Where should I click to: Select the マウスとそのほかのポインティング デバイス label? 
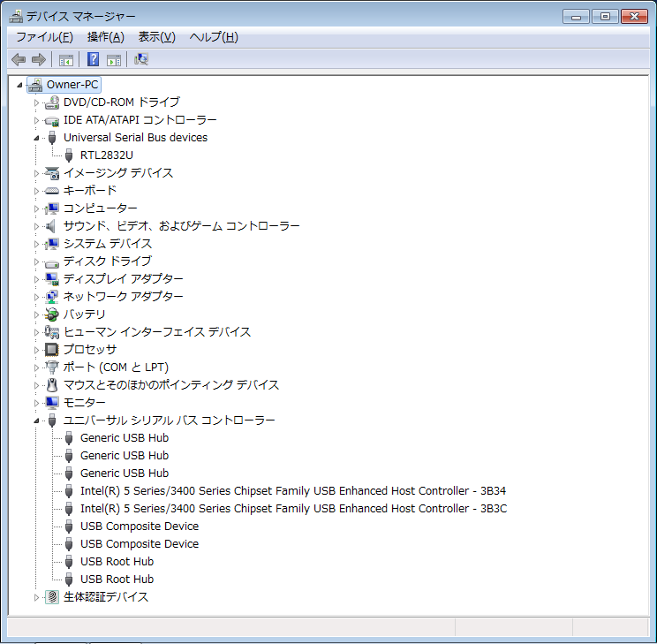coord(171,385)
